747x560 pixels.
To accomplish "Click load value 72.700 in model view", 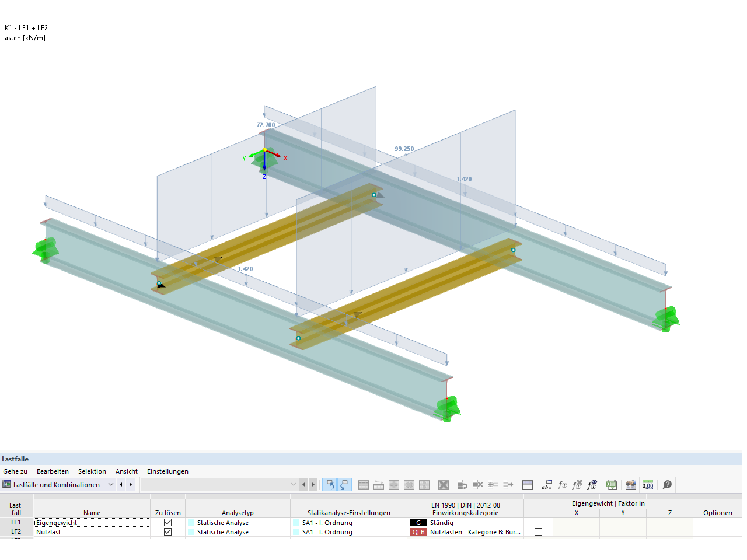I will (x=266, y=125).
